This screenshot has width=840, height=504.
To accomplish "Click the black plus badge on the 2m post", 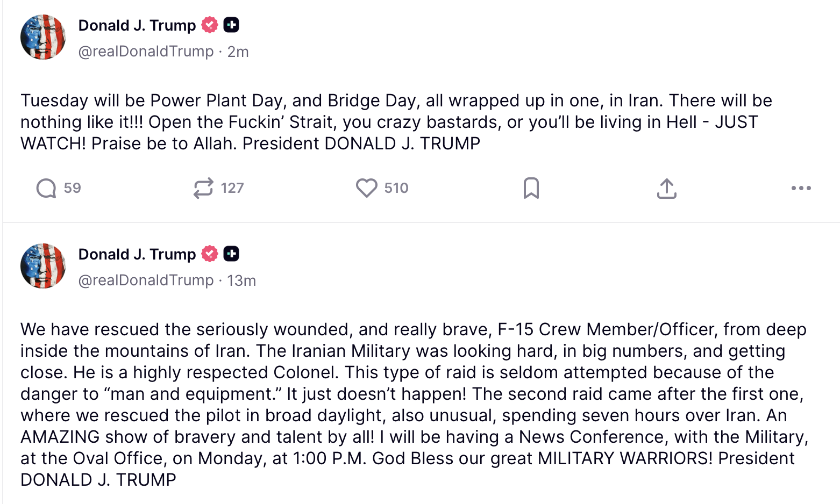I will [231, 25].
